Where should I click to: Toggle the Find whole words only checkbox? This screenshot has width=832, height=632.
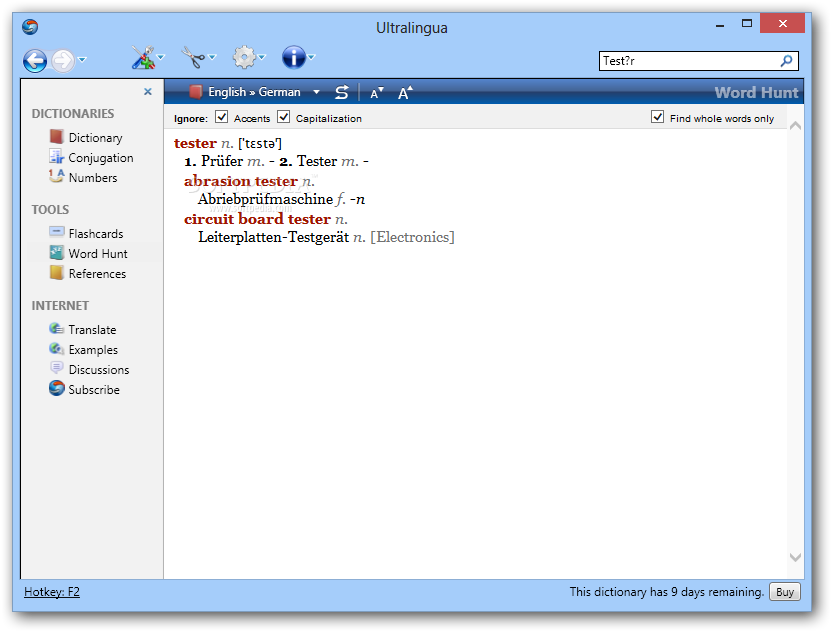[657, 117]
